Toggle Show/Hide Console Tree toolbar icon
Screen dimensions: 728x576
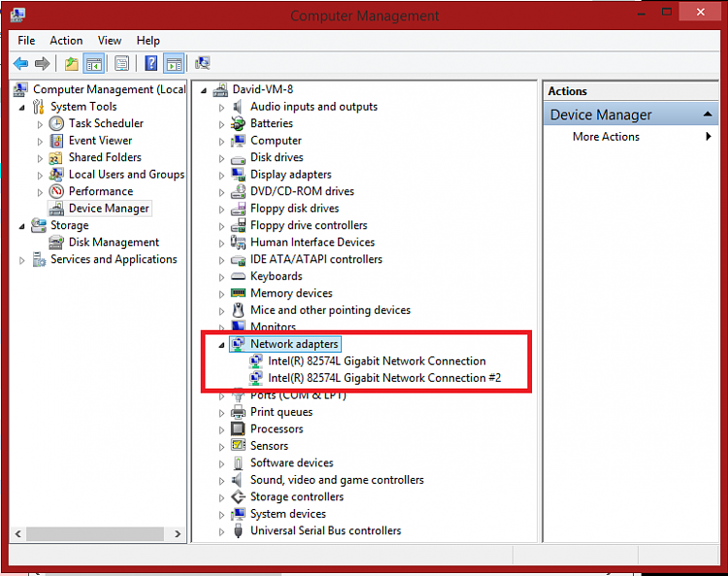click(x=94, y=63)
